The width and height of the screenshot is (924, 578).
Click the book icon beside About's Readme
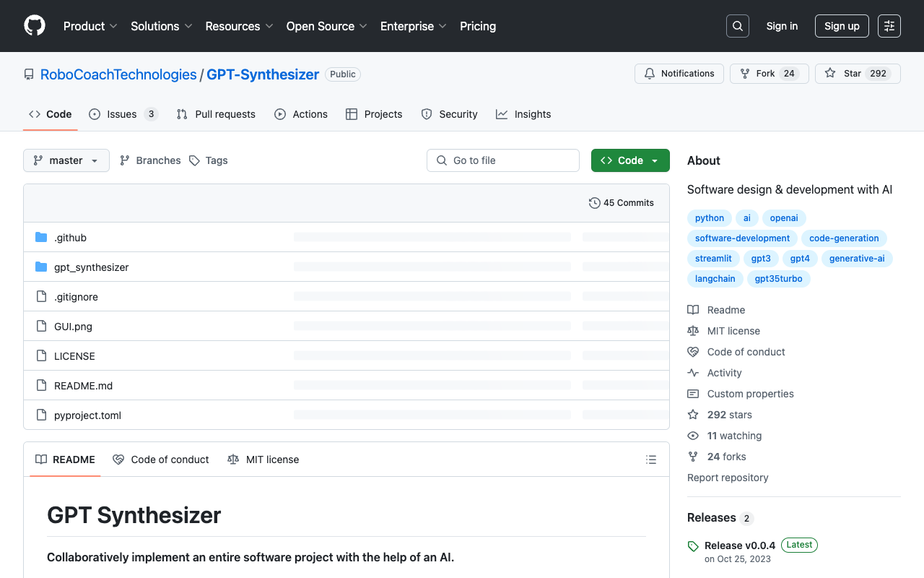click(x=693, y=310)
